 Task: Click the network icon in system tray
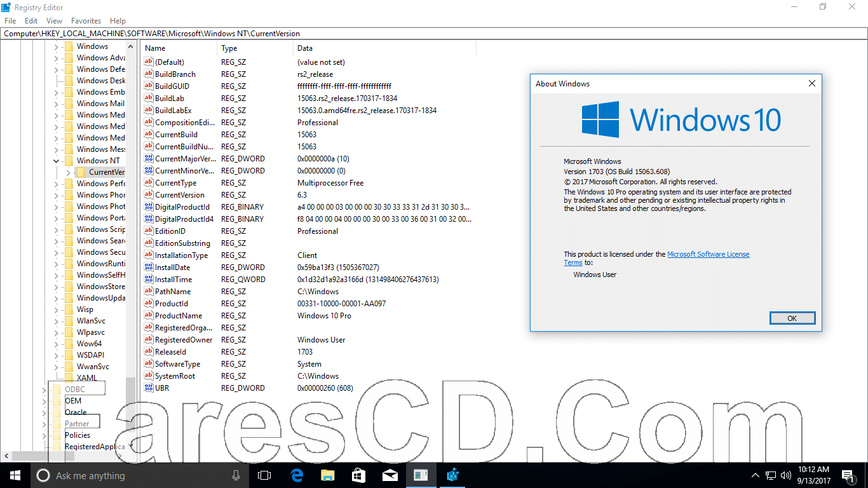(x=771, y=475)
